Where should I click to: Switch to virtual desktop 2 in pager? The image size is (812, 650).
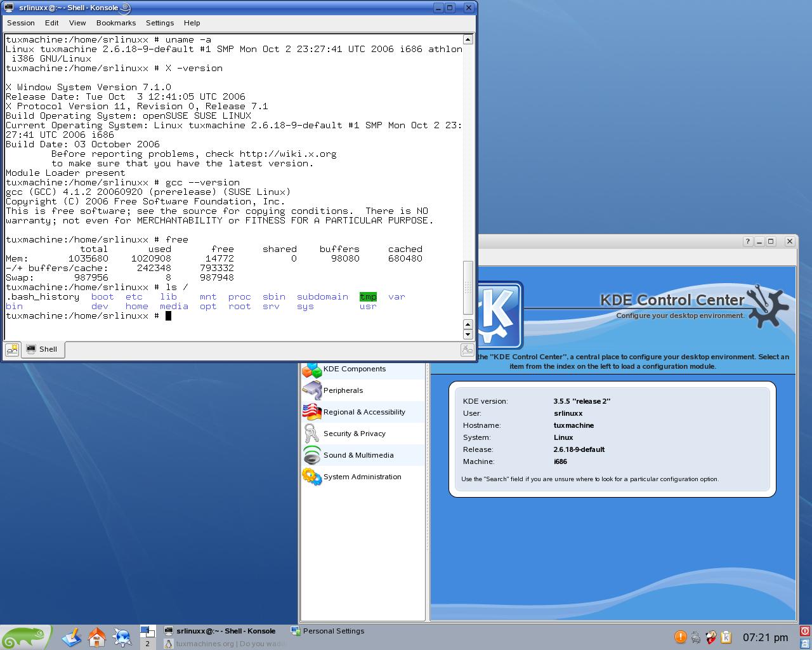[x=147, y=644]
